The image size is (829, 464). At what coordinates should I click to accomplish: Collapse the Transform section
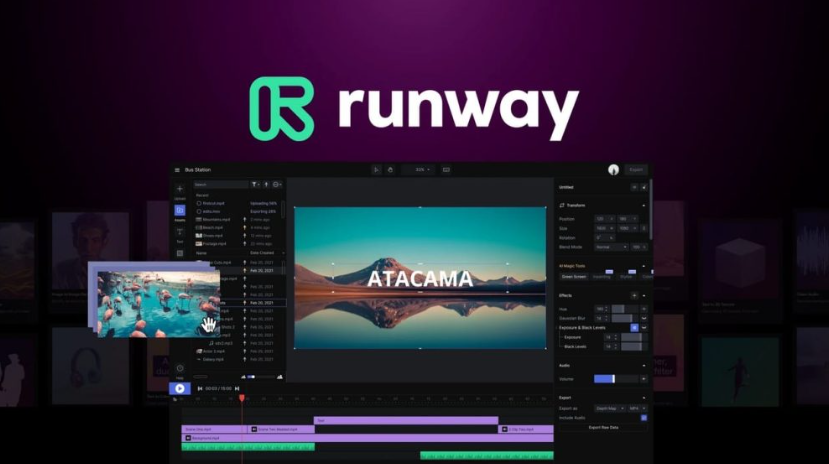[x=644, y=205]
